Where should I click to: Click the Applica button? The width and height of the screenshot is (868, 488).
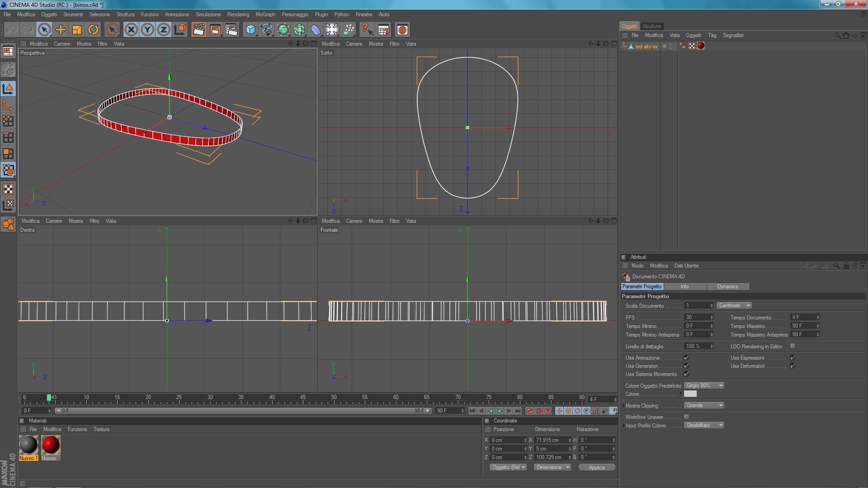(x=596, y=468)
